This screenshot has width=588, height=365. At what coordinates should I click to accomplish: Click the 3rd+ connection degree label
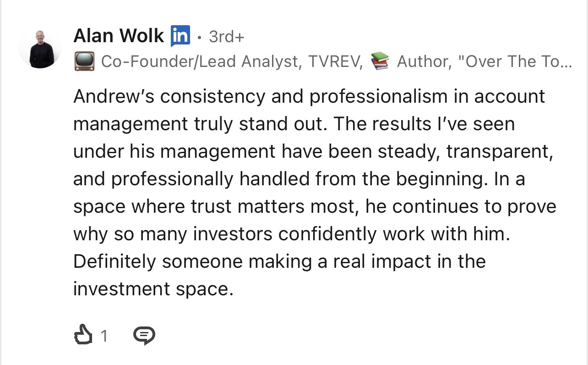227,36
